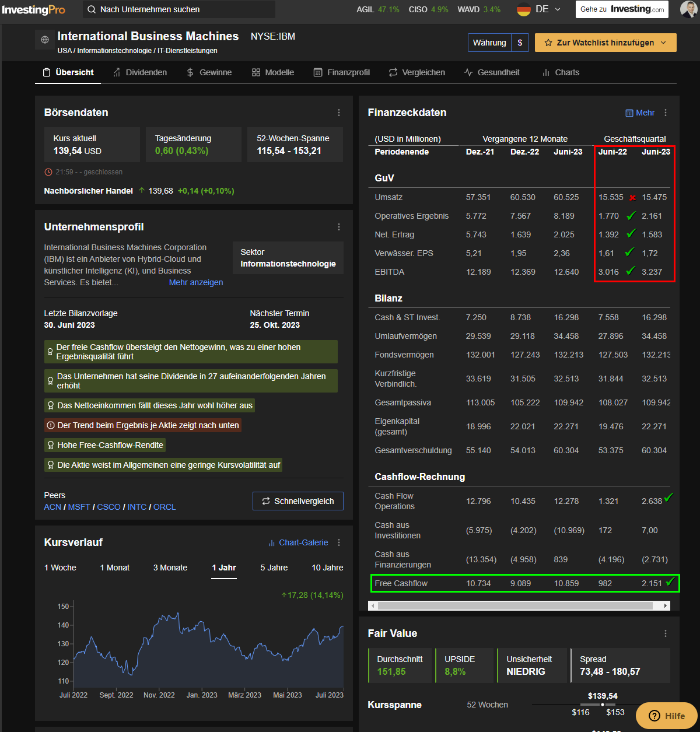Open the ORCL peer link
The image size is (700, 732).
pos(164,507)
